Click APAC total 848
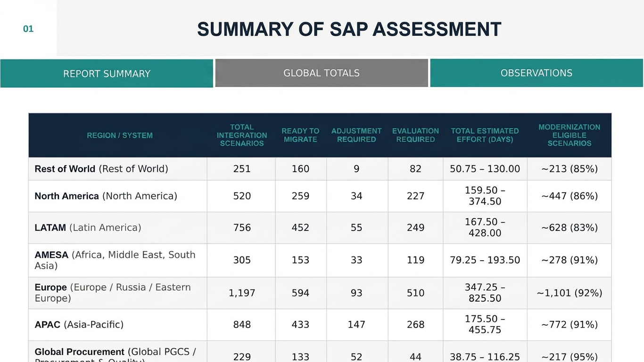Screen dimensions: 644x362 [x=242, y=325]
